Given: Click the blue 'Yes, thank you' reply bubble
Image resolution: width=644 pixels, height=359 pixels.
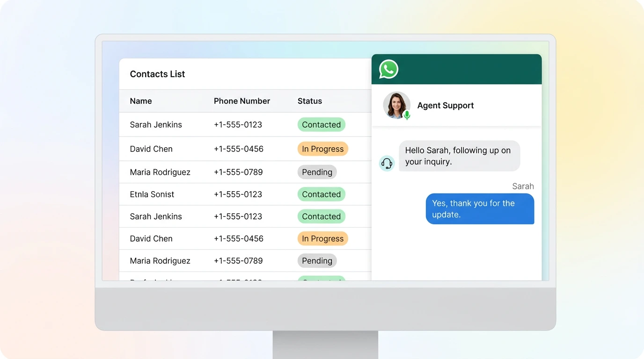Looking at the screenshot, I should (x=480, y=209).
